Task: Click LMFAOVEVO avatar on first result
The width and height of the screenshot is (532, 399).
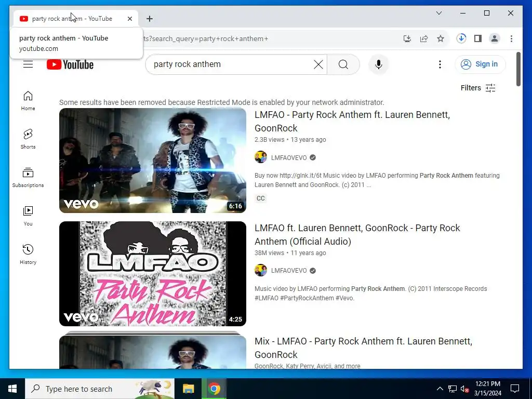Action: 261,157
